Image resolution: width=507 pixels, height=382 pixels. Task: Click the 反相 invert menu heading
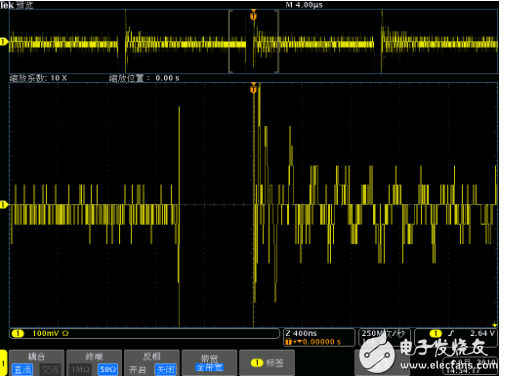click(152, 357)
